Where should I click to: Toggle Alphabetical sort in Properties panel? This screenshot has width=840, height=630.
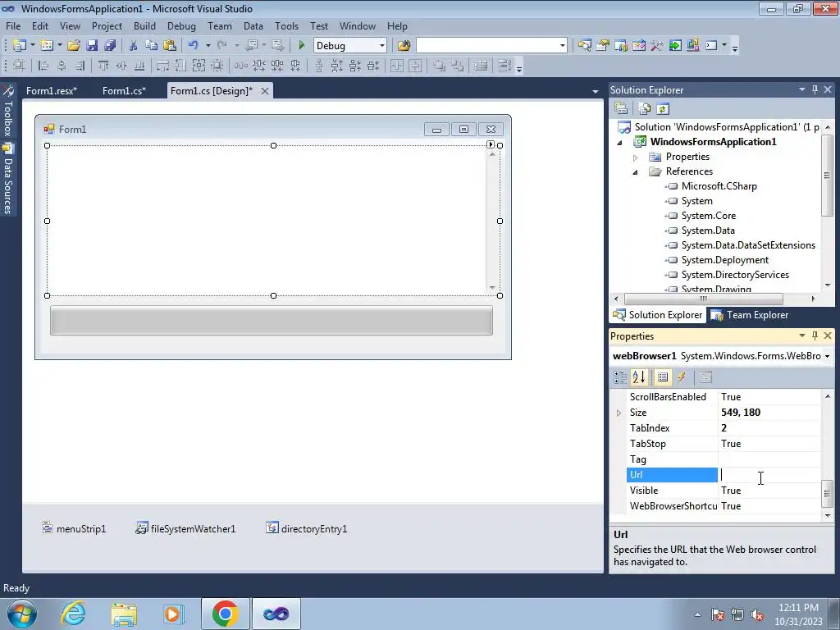tap(638, 377)
